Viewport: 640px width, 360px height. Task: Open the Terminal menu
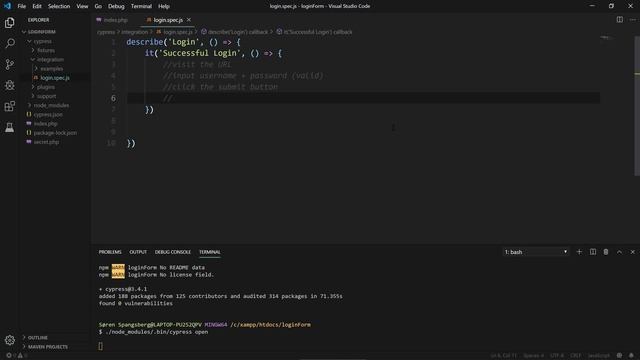click(141, 6)
